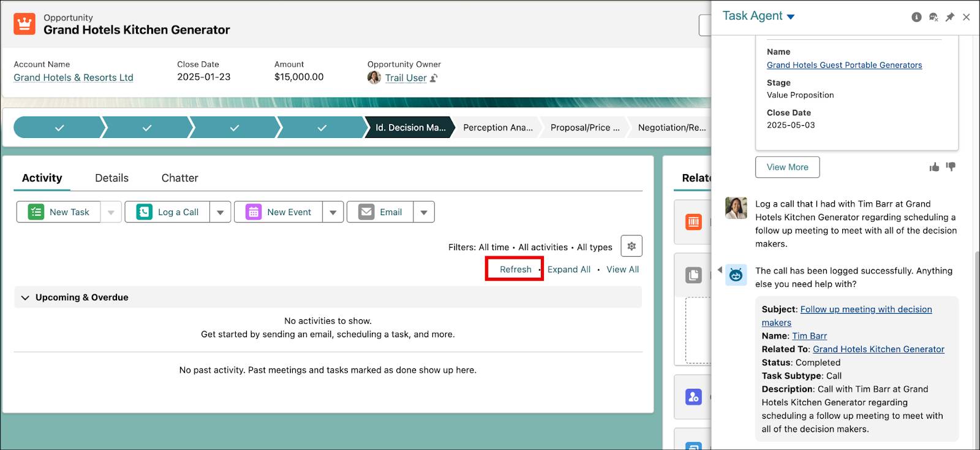Screen dimensions: 980x450
Task: Open the Tim Barr contact link
Action: point(809,336)
